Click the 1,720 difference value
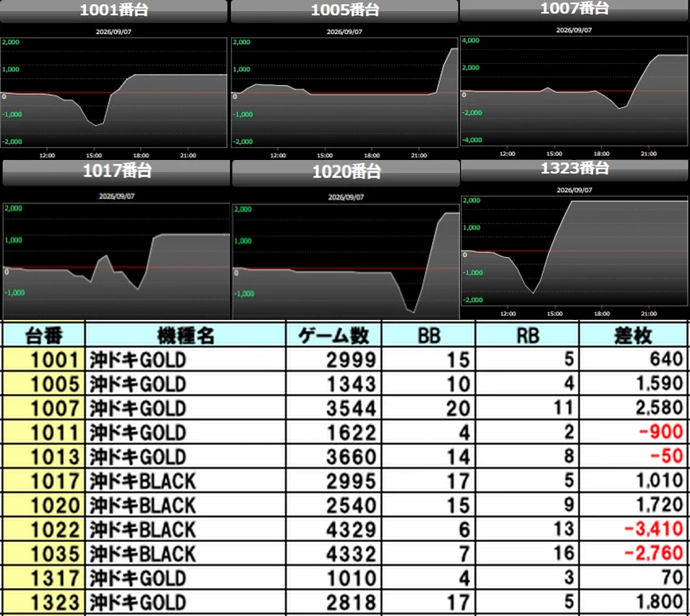The width and height of the screenshot is (690, 616). 659,505
